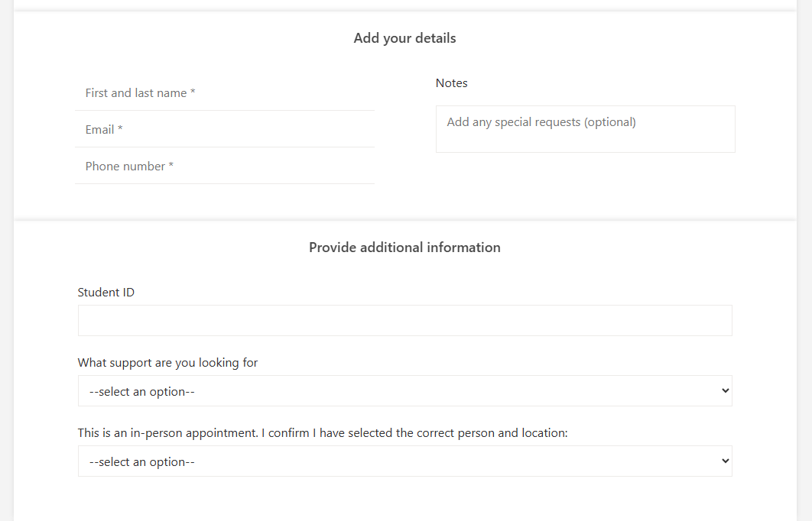This screenshot has height=521, width=812.
Task: Open the in-person confirmation dropdown
Action: (x=404, y=461)
